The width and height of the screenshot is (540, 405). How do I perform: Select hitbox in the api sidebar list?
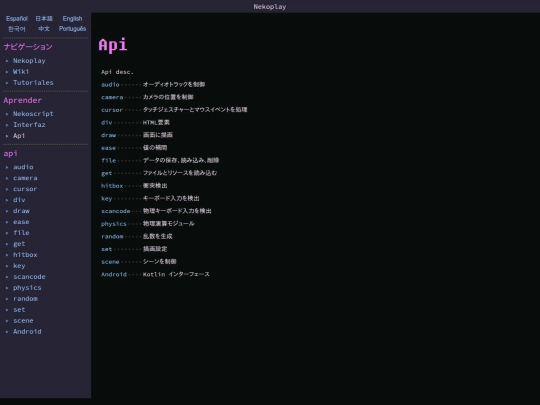tap(25, 255)
